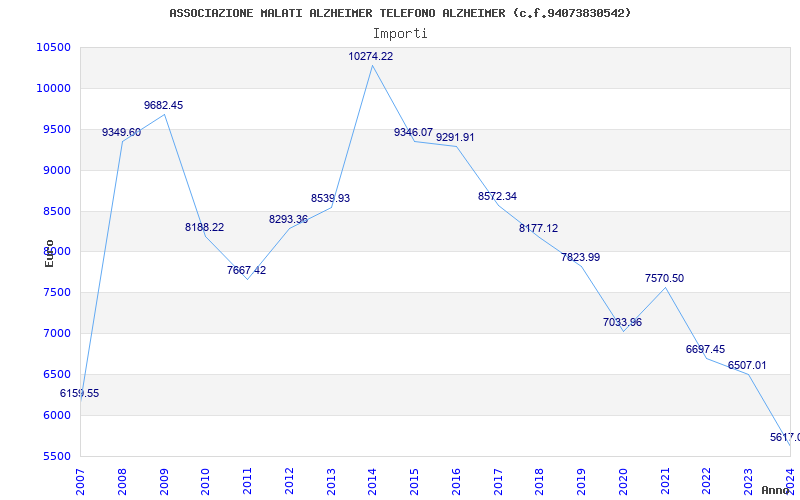The image size is (800, 500).
Task: Click y-axis tick 10500
Action: (x=54, y=47)
